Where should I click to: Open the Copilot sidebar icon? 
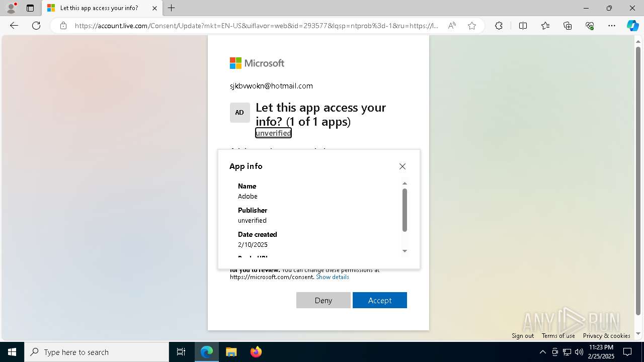(x=632, y=26)
